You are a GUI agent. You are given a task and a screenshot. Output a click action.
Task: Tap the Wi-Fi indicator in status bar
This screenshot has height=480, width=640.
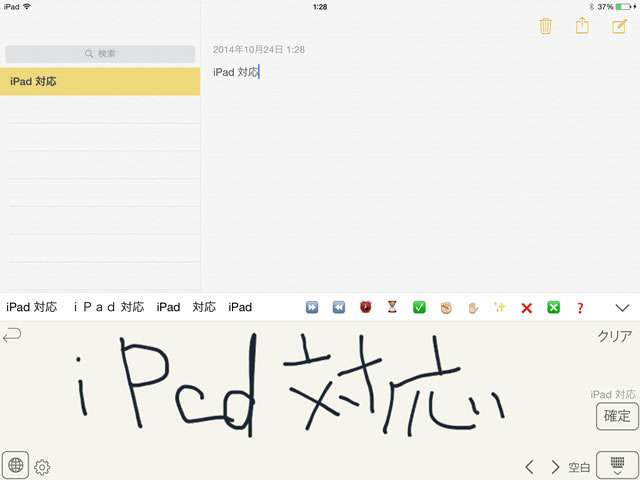click(27, 7)
